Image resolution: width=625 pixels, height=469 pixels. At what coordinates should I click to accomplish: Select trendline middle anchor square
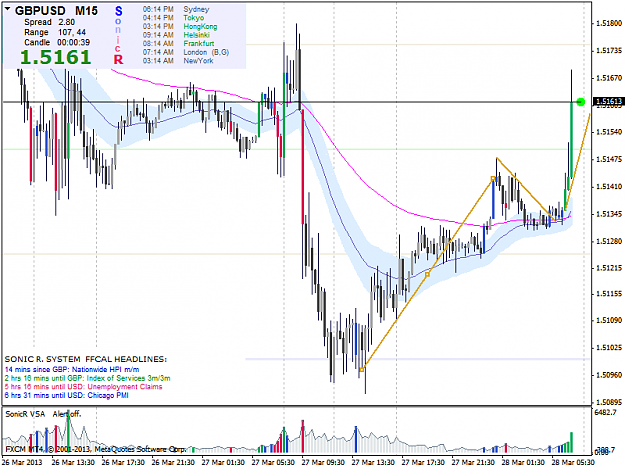(427, 275)
